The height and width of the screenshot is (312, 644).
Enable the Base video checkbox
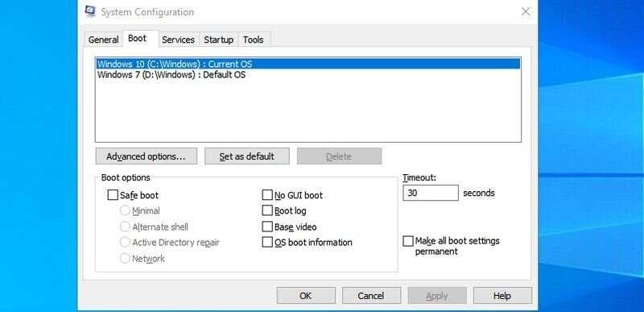(x=267, y=227)
